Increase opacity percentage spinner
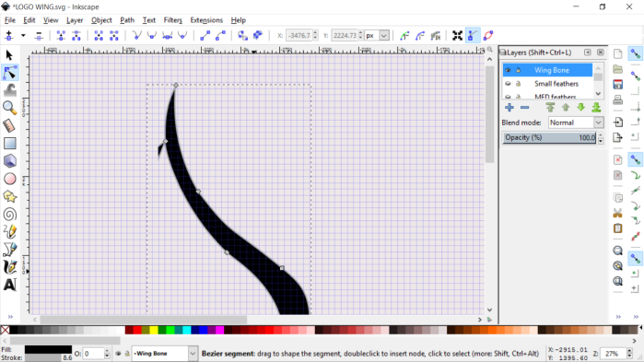The image size is (644, 362). tap(601, 135)
